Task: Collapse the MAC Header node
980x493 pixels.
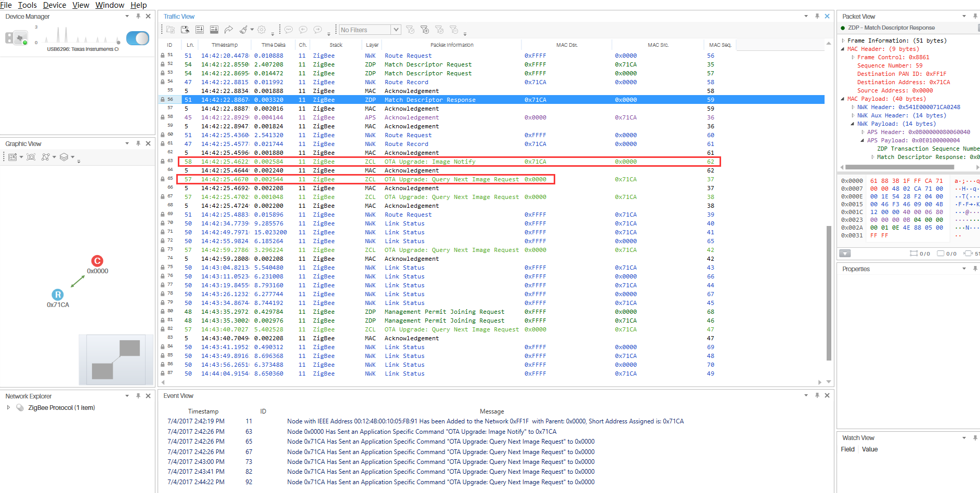Action: pyautogui.click(x=843, y=49)
